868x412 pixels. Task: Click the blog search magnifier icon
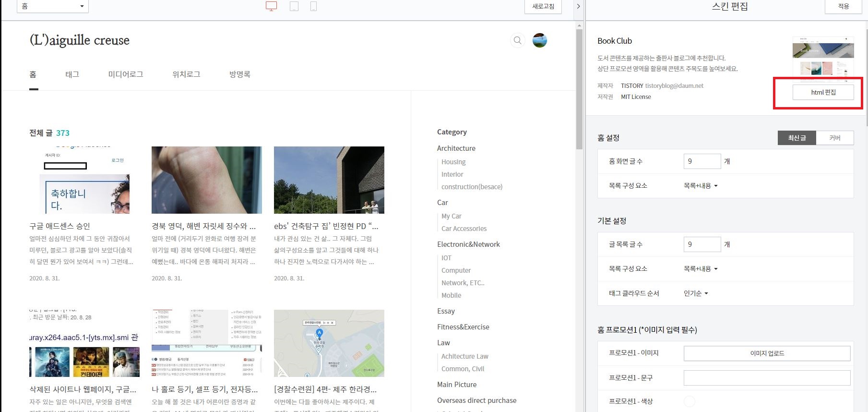[x=517, y=40]
